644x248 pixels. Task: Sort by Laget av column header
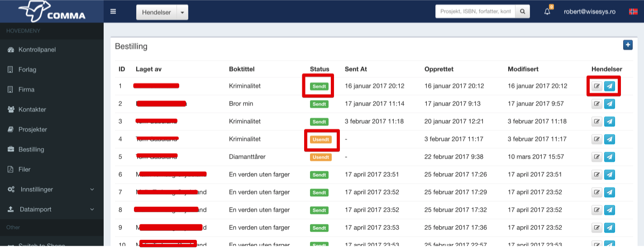[148, 69]
